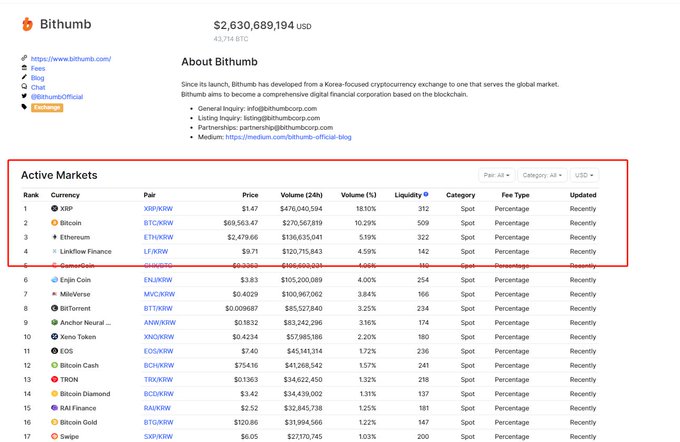Image resolution: width=680 pixels, height=442 pixels.
Task: Click the Twitter bird icon
Action: [x=24, y=96]
